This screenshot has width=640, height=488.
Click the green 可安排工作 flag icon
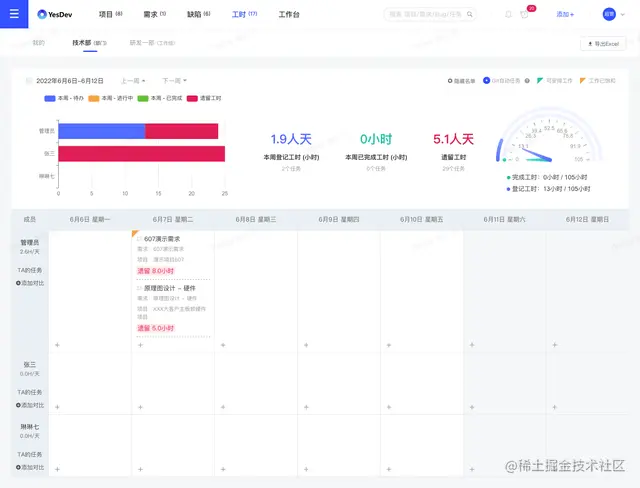pyautogui.click(x=540, y=80)
